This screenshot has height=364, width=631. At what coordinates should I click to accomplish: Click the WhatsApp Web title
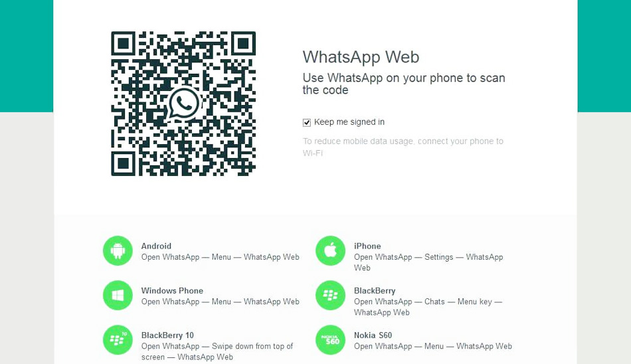[361, 57]
